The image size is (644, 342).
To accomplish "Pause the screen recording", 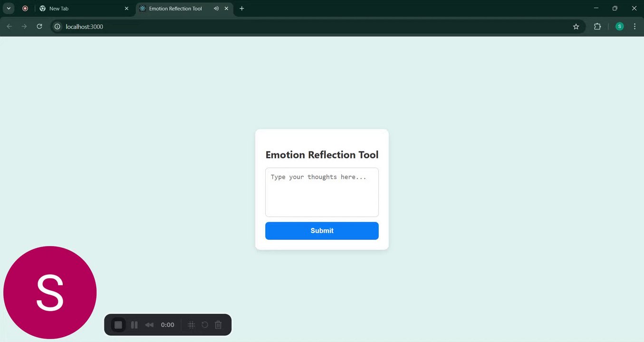I will click(135, 325).
